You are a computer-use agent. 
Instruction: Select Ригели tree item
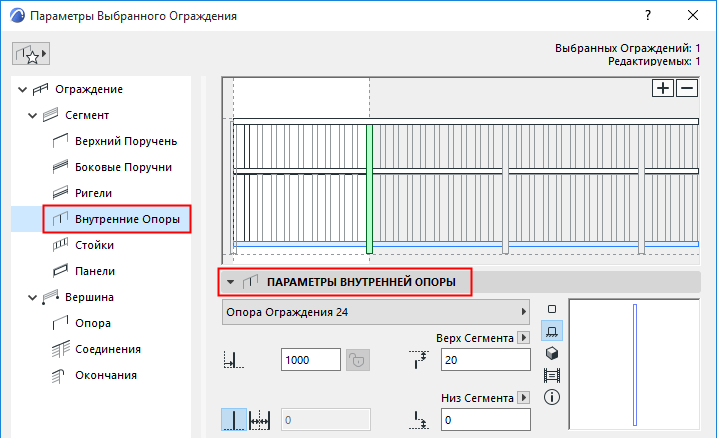[x=93, y=193]
